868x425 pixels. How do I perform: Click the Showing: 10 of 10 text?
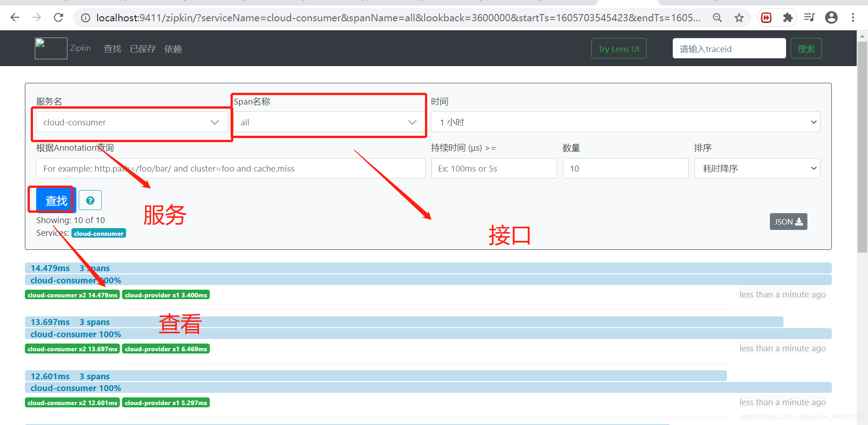(71, 220)
